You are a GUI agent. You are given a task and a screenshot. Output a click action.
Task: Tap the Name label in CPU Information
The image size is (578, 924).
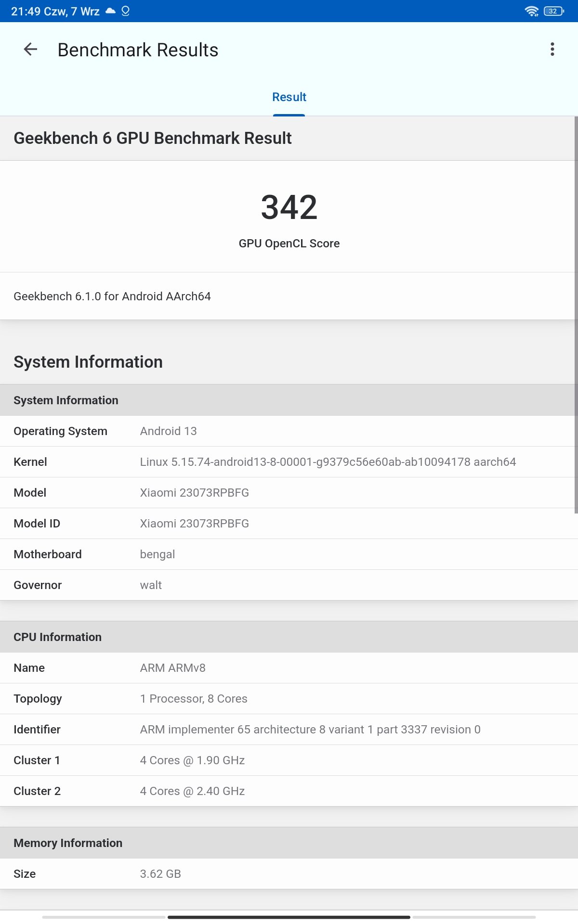click(x=29, y=668)
